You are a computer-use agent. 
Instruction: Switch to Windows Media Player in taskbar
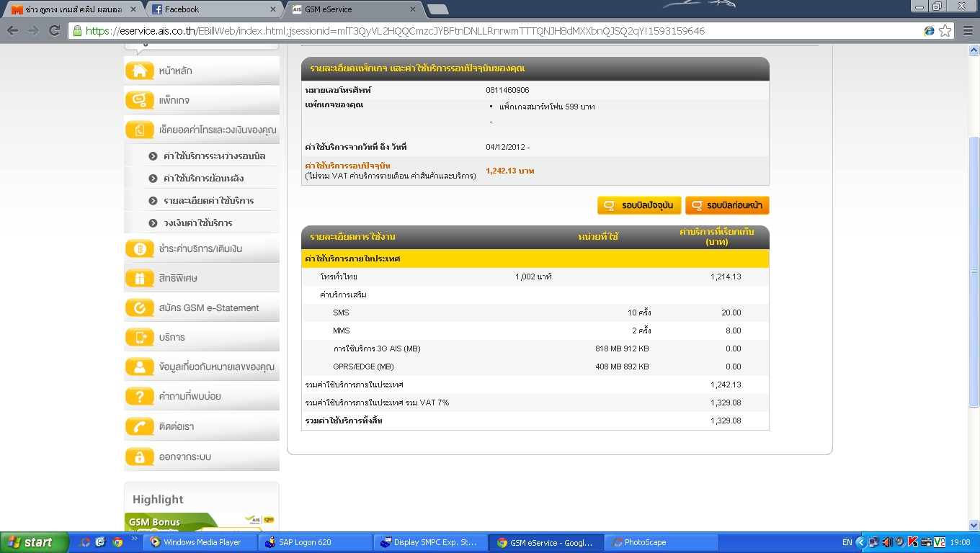198,542
